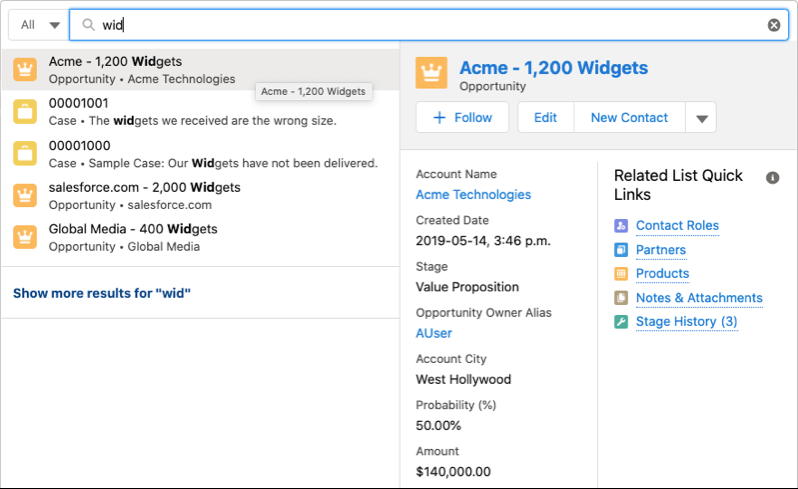
Task: Click the Notes & Attachments icon
Action: (621, 298)
